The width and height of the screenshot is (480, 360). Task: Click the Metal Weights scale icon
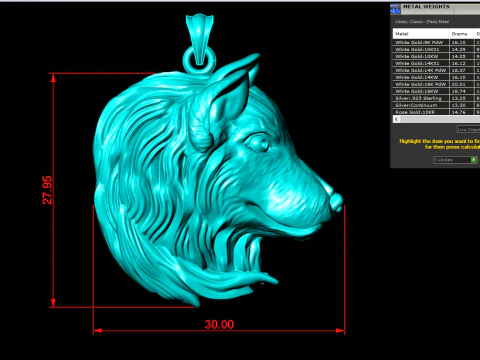pyautogui.click(x=395, y=9)
